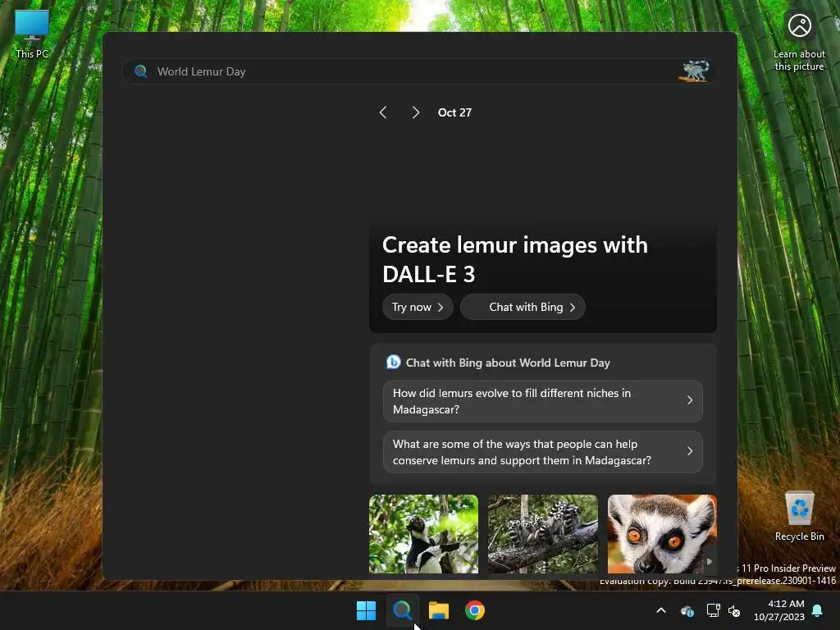Image resolution: width=840 pixels, height=630 pixels.
Task: Open the Windows Start menu
Action: [x=367, y=610]
